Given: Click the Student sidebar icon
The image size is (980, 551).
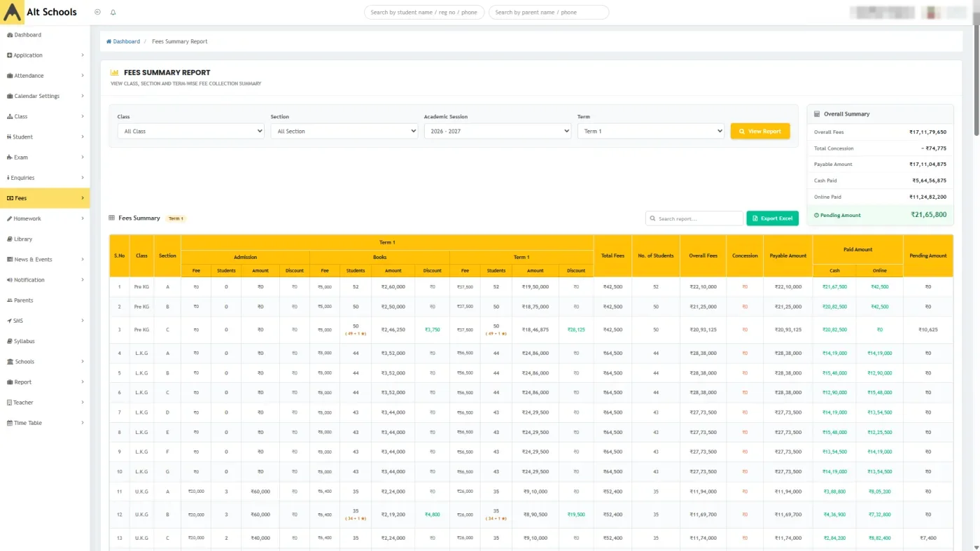Looking at the screenshot, I should 9,137.
